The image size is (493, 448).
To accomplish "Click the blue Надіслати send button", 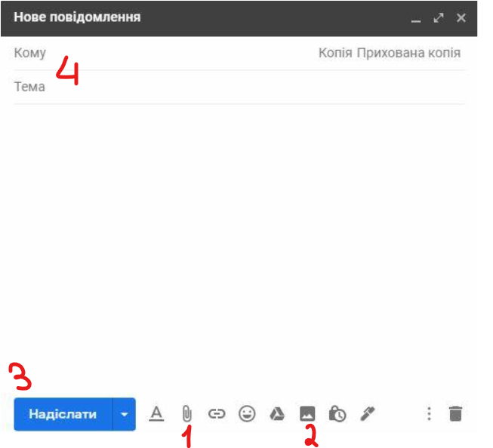I will pyautogui.click(x=63, y=414).
